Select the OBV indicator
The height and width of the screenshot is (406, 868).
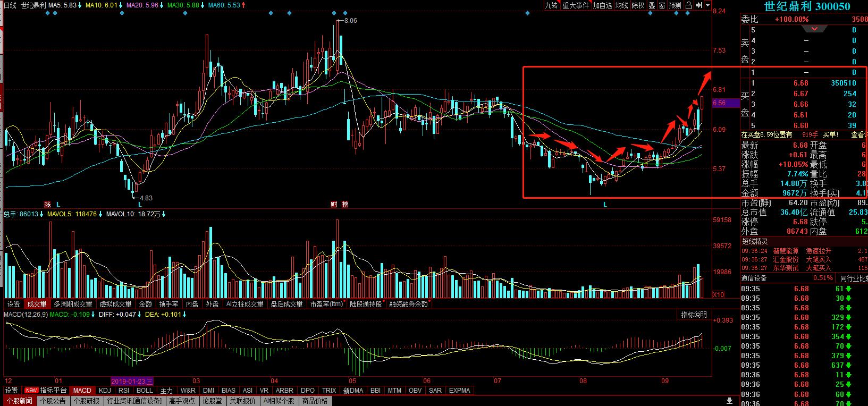(415, 391)
